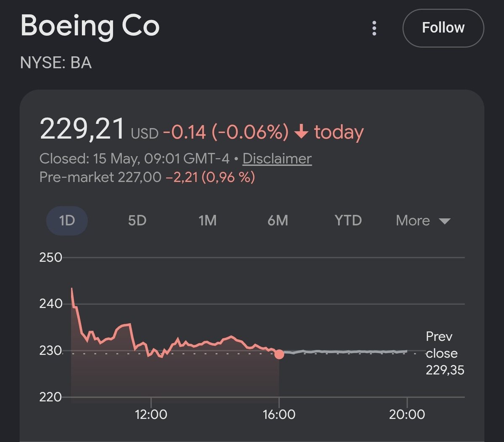The width and height of the screenshot is (504, 442).
Task: Click the Prev close 229,35 label
Action: tap(445, 353)
